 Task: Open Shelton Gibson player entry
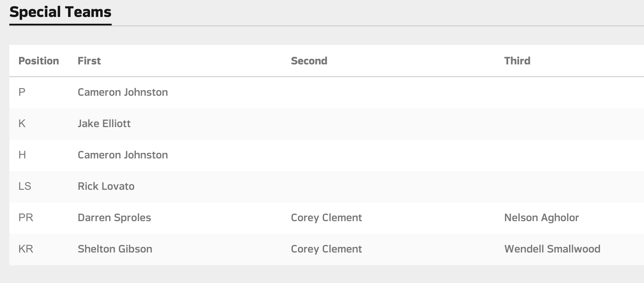pyautogui.click(x=115, y=249)
